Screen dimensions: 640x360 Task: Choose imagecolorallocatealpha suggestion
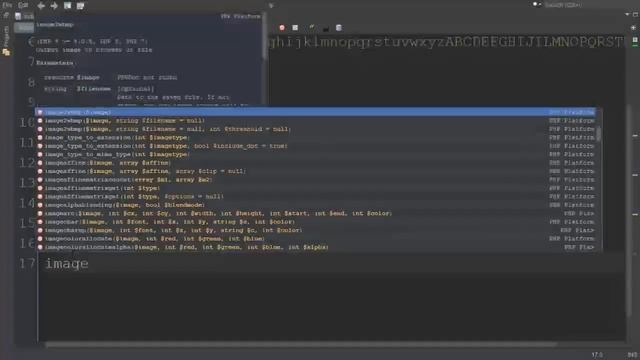click(315, 247)
